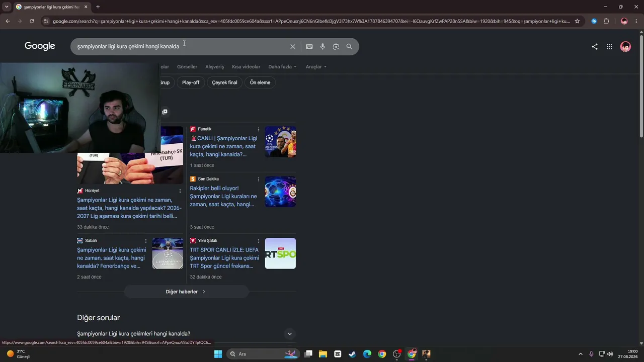The width and height of the screenshot is (644, 362).
Task: Filter results with the Play-off chip
Action: click(x=191, y=82)
